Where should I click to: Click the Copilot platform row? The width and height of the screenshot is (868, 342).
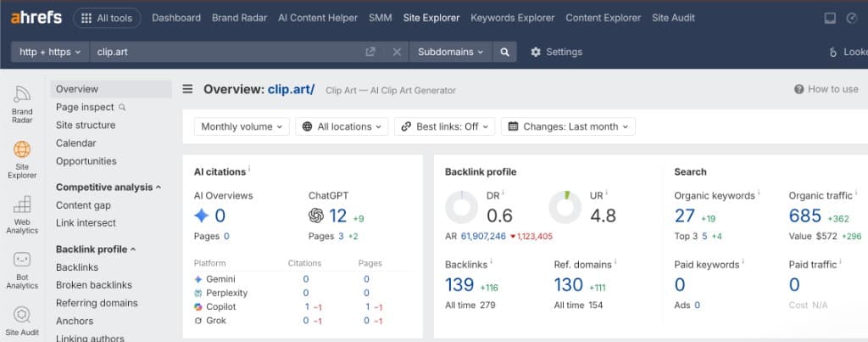coord(301,306)
